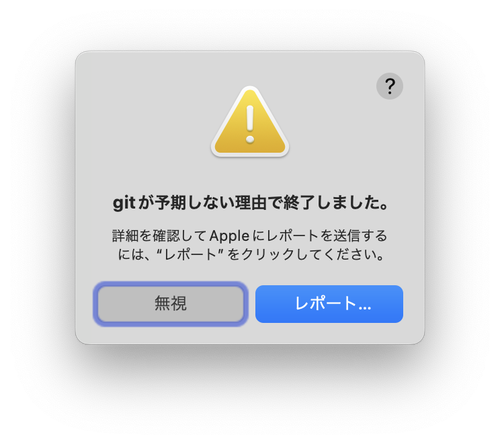Select the focused gray 無視 button
Screen dimensions: 500x444
[x=171, y=304]
